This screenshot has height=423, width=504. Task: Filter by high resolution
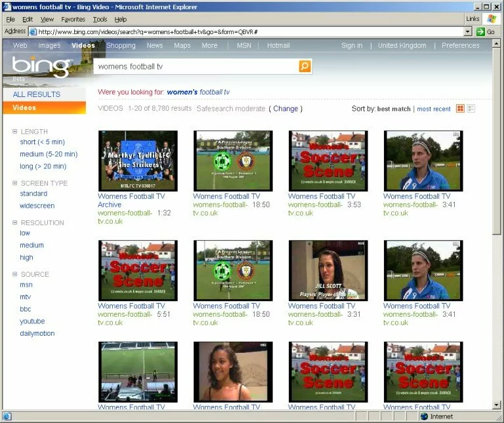pos(26,258)
